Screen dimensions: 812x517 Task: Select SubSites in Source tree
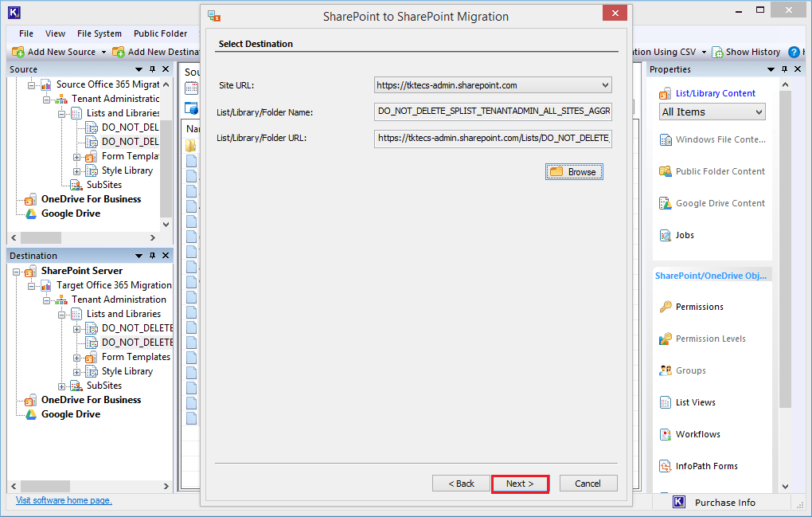[104, 185]
